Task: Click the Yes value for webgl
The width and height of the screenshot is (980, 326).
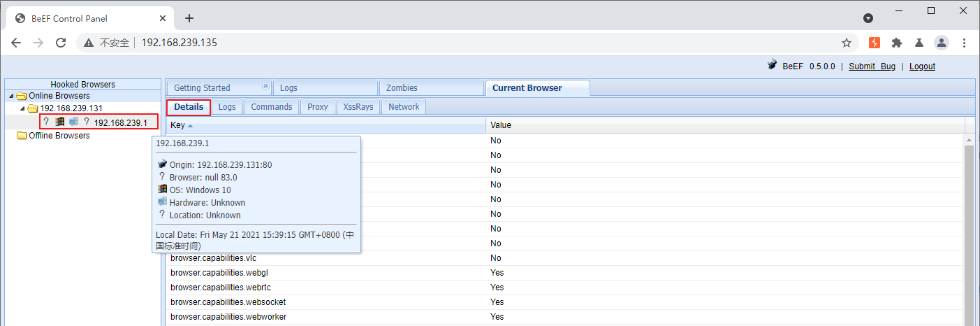Action: (497, 273)
